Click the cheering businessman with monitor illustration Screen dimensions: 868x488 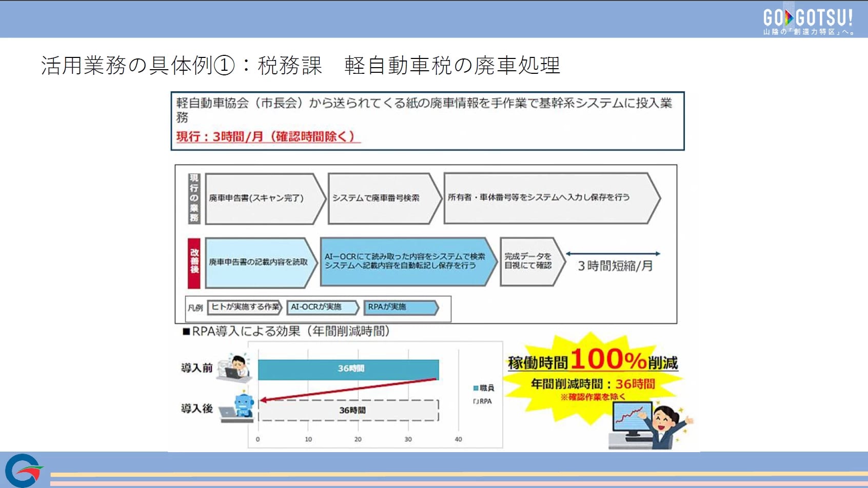[652, 425]
